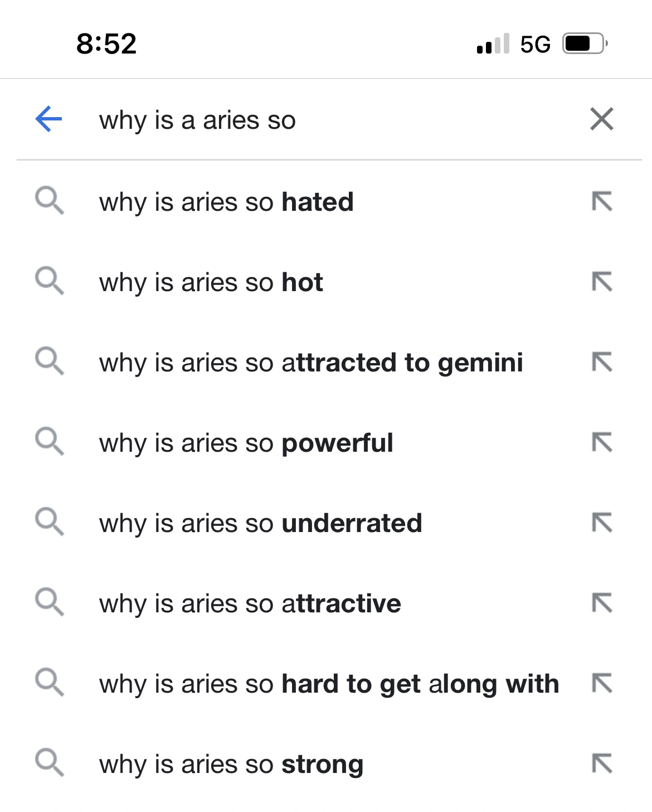
Task: Tap the search input field showing 'why is a aries so'
Action: point(279,119)
